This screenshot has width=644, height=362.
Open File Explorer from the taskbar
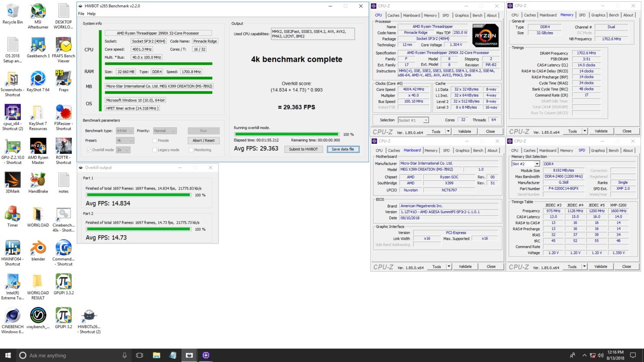[x=156, y=355]
